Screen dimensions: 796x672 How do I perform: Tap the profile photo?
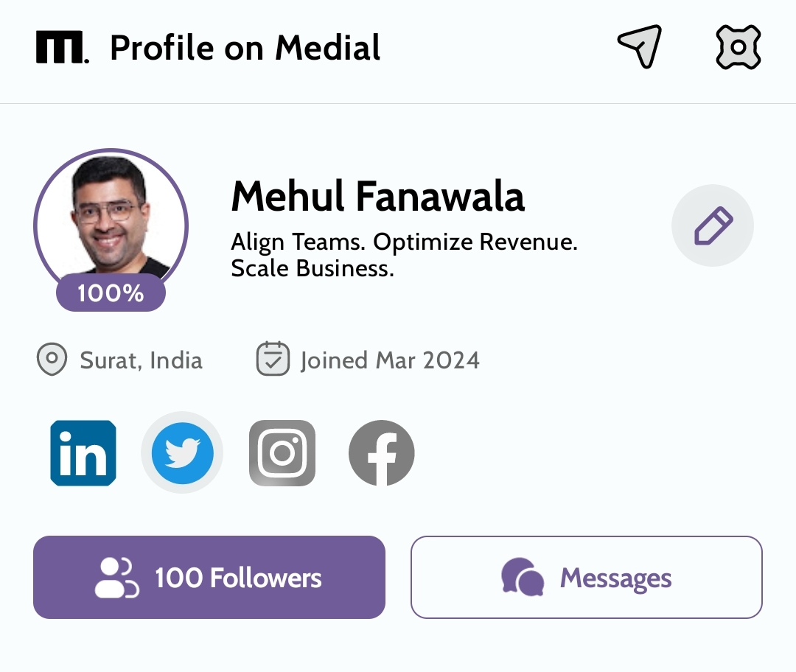point(111,217)
